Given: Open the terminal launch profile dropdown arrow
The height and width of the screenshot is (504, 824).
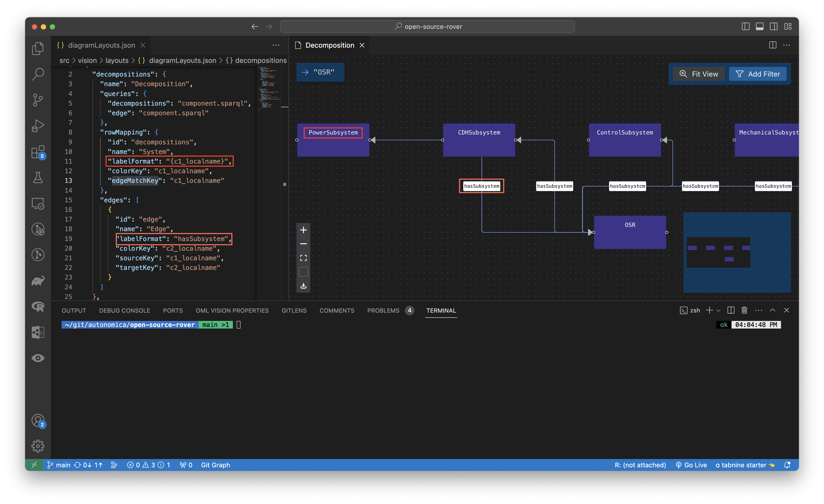Looking at the screenshot, I should point(718,310).
